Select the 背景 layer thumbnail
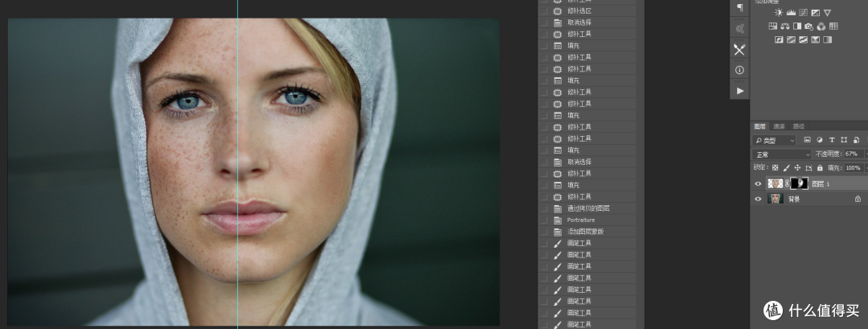Viewport: 868px width, 329px height. [776, 199]
